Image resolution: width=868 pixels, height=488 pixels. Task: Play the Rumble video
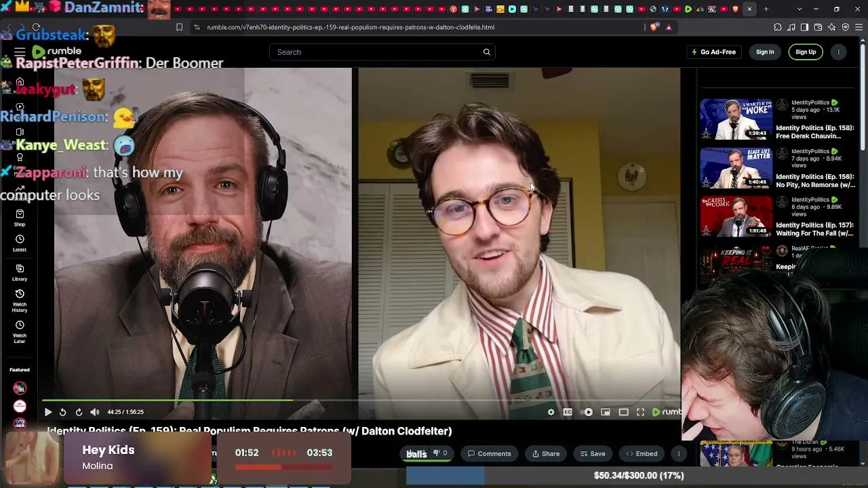[48, 412]
